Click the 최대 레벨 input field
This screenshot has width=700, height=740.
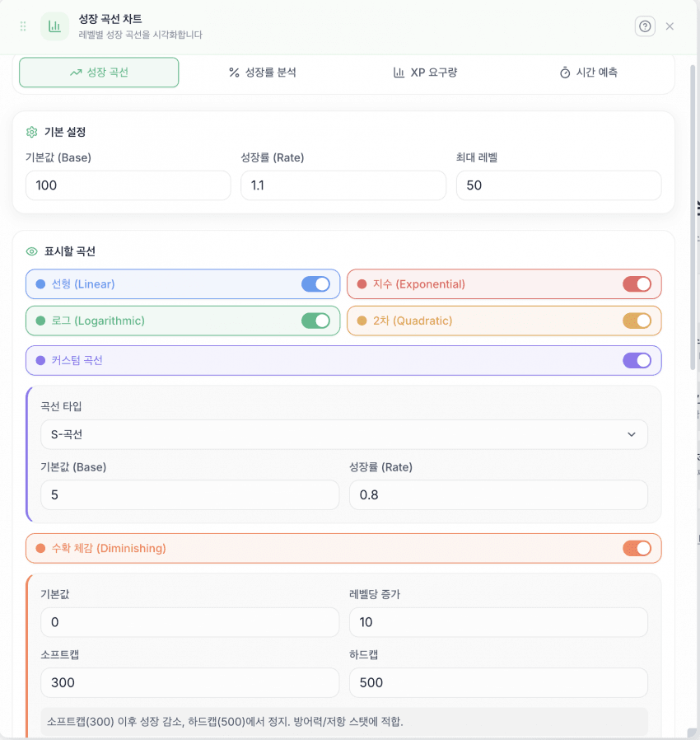click(x=558, y=185)
